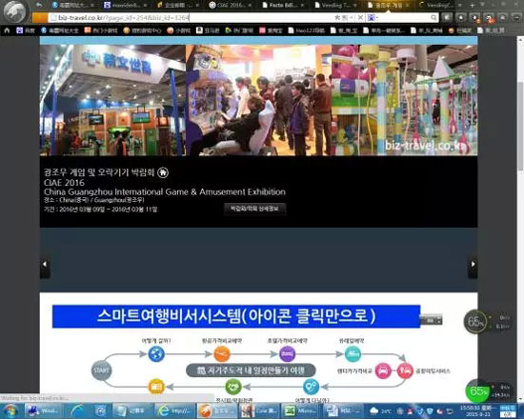Open the Windows Start button
The width and height of the screenshot is (524, 420).
pos(10,411)
